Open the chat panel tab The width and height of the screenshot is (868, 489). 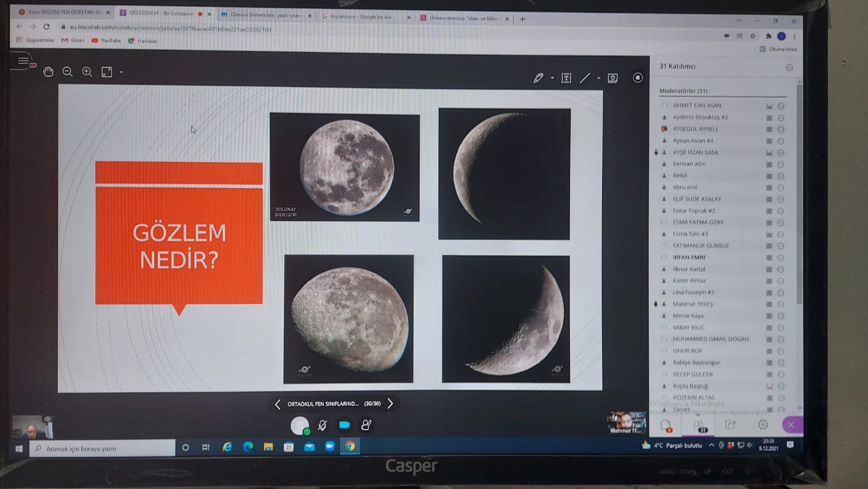(666, 426)
